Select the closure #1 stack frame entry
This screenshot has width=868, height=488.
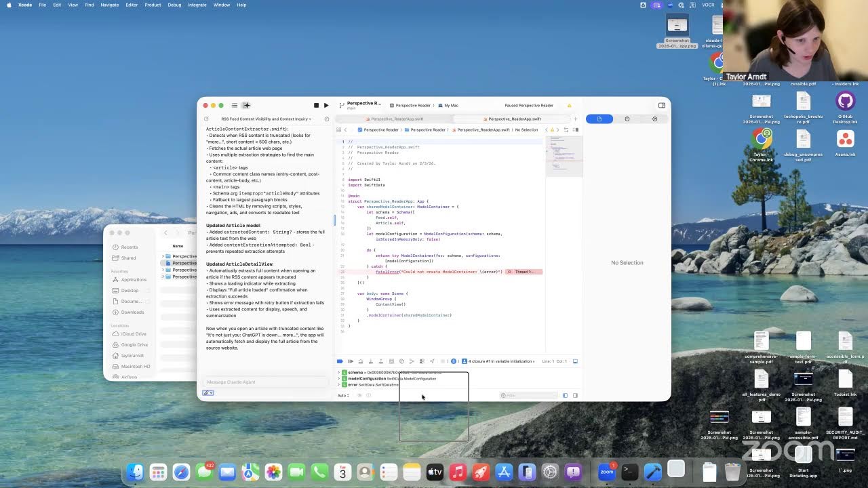point(498,361)
